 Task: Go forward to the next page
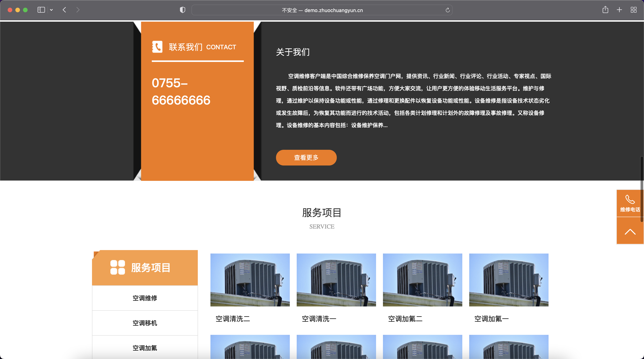(78, 10)
